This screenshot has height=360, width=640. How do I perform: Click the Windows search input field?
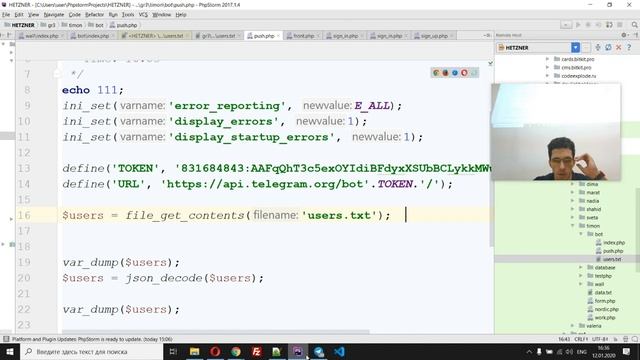[91, 351]
